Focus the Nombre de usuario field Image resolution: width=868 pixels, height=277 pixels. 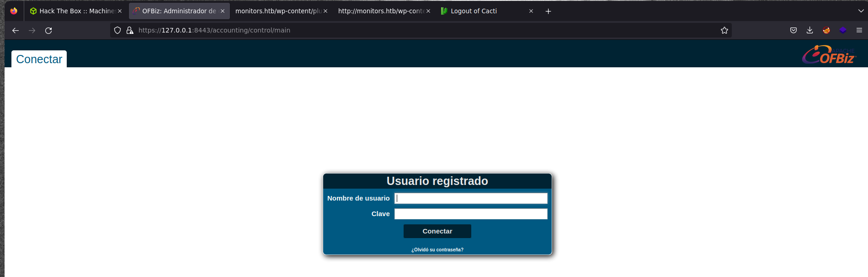(x=470, y=198)
